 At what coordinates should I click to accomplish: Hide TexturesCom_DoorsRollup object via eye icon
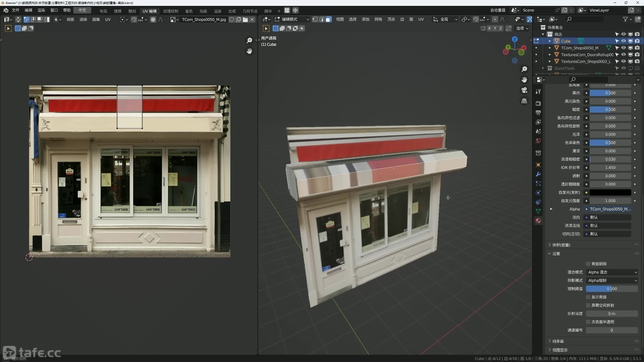(624, 55)
